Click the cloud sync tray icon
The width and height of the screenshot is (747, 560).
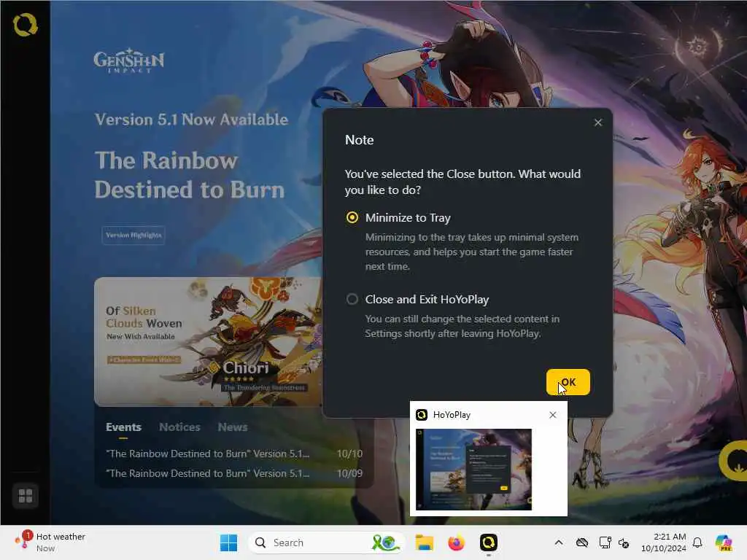581,542
